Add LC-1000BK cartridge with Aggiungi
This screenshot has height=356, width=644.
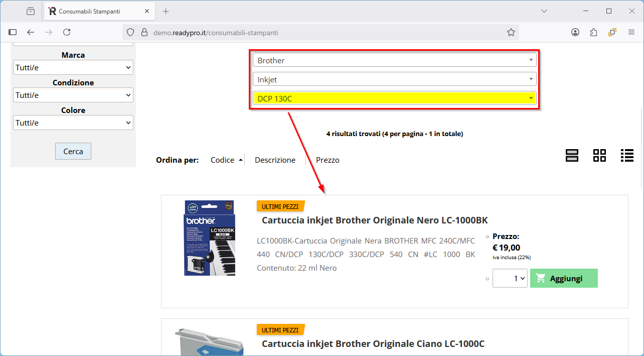pyautogui.click(x=564, y=278)
